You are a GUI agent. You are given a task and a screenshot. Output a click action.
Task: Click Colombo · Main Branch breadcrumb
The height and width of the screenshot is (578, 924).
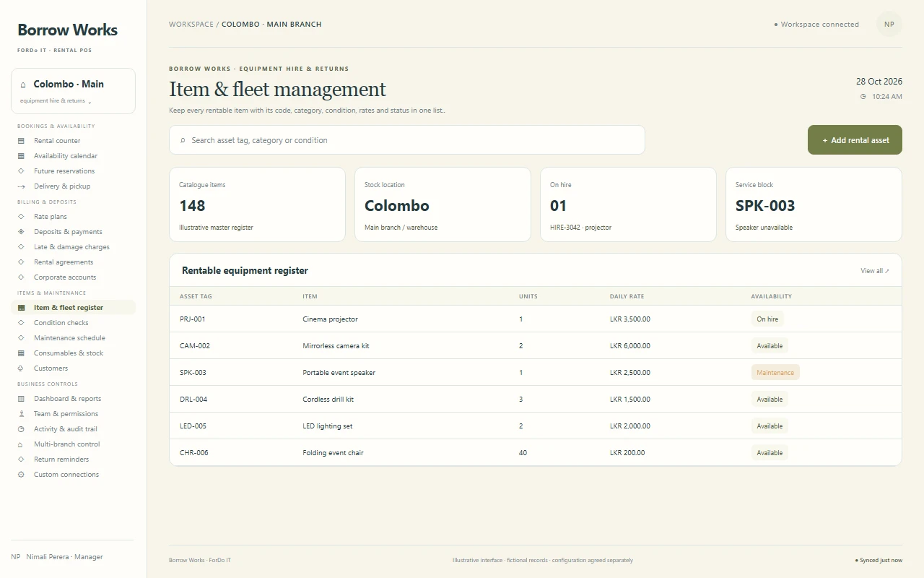click(x=271, y=25)
